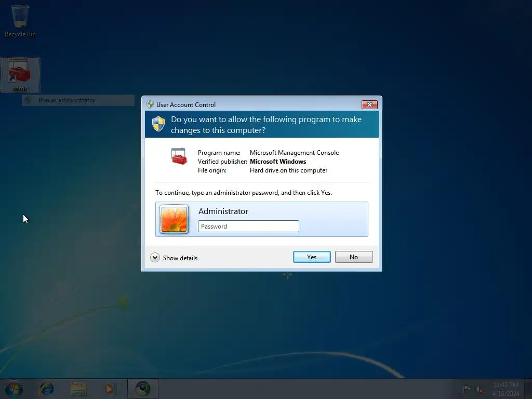Choose Run as administrator menu entry
This screenshot has height=399, width=532.
(x=78, y=100)
